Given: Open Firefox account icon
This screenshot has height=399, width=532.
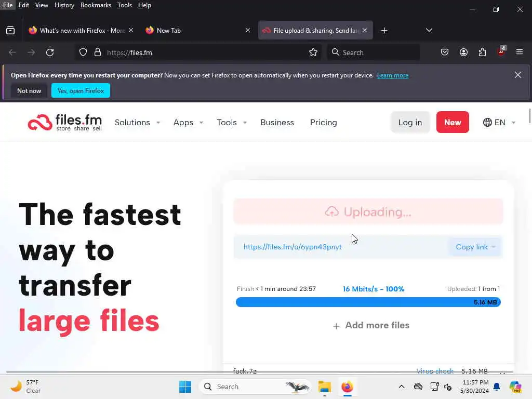Looking at the screenshot, I should (463, 52).
